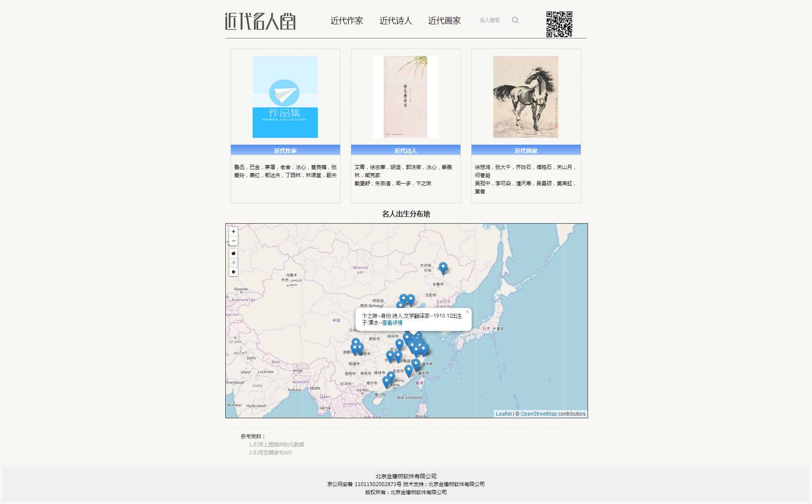Click poet name 徐志摩
Screen dimensions: 812x504
pos(378,167)
